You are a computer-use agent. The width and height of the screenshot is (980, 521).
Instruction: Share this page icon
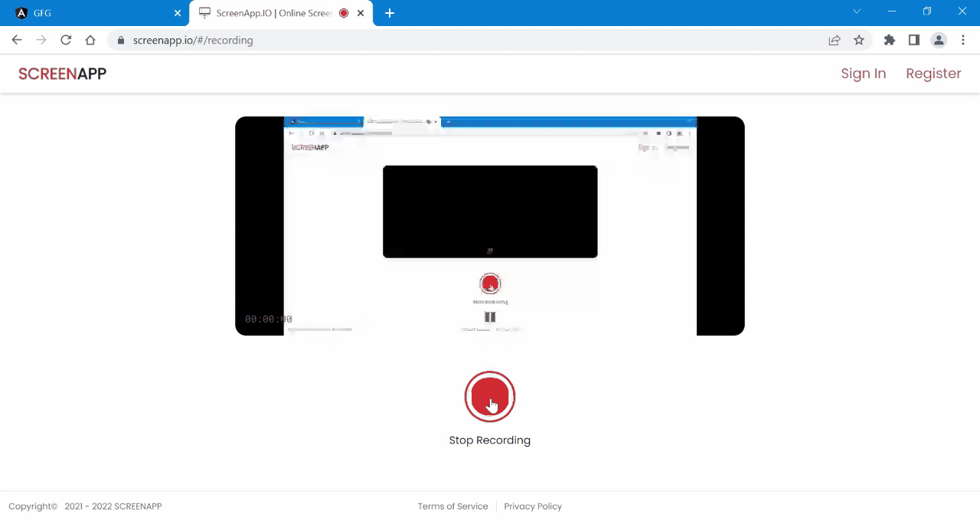coord(835,40)
